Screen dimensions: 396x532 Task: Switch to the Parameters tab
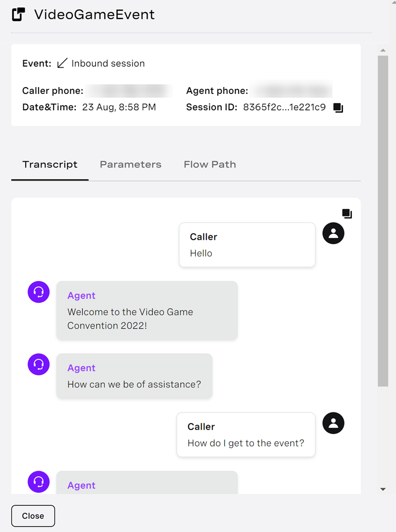[x=130, y=165]
